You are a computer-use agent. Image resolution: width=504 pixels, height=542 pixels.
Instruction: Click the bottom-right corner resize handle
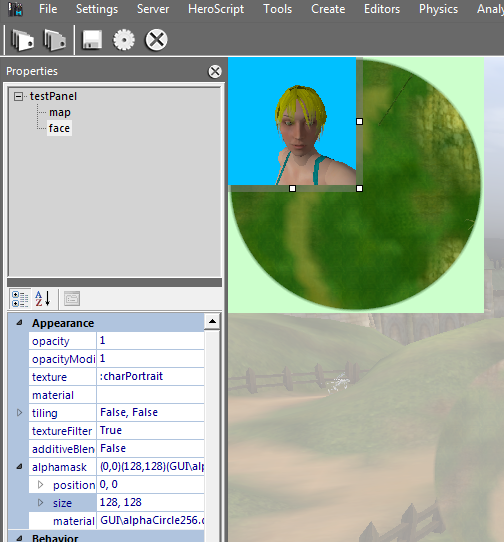[x=360, y=188]
